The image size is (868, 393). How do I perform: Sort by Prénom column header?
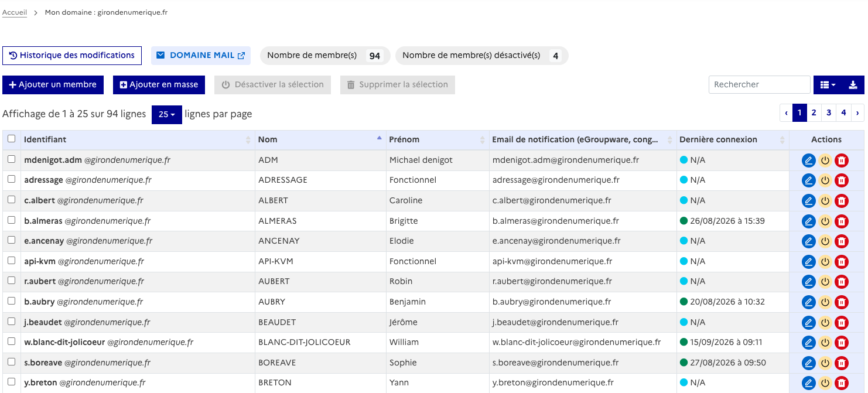coord(438,140)
